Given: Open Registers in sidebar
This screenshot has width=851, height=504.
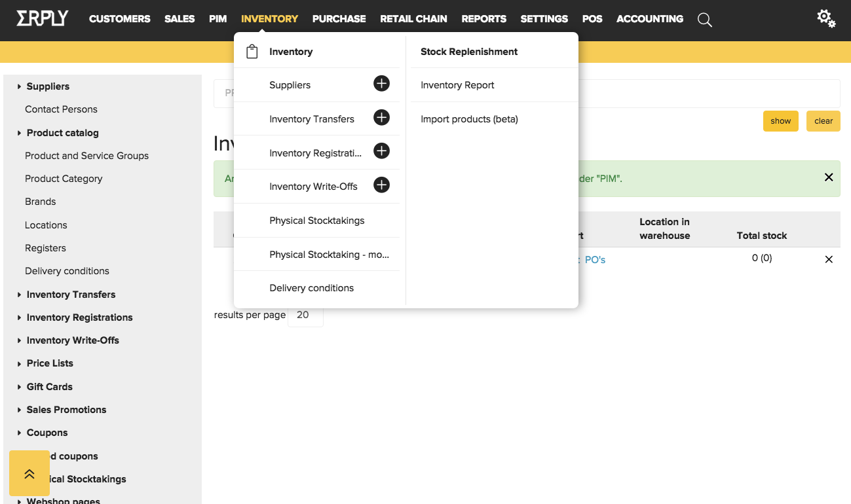Looking at the screenshot, I should coord(45,248).
